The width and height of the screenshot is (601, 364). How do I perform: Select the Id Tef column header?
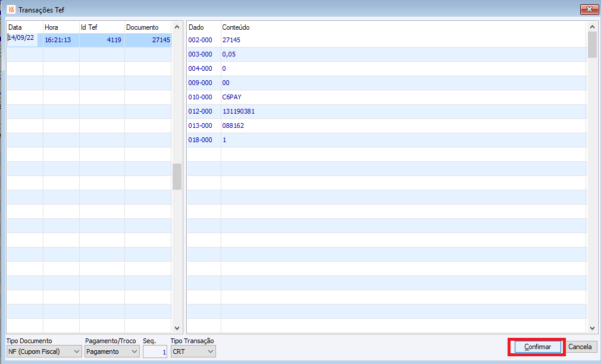click(x=102, y=27)
